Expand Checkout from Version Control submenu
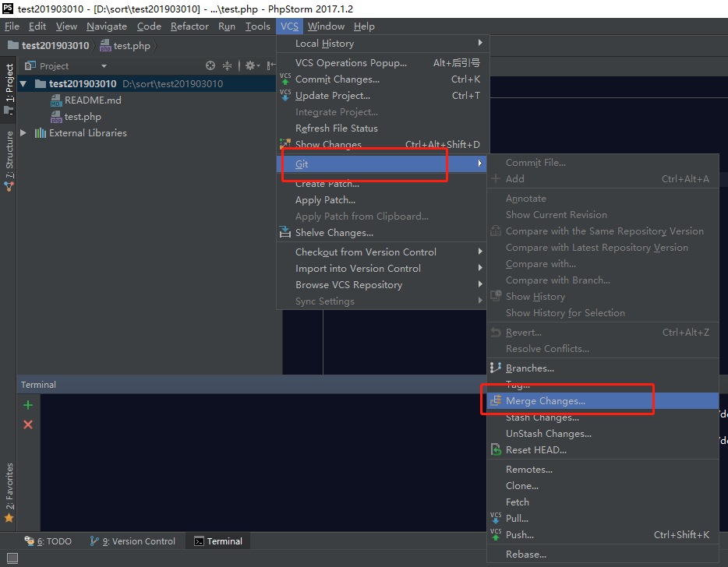Screen dimensions: 728x567 pyautogui.click(x=383, y=252)
